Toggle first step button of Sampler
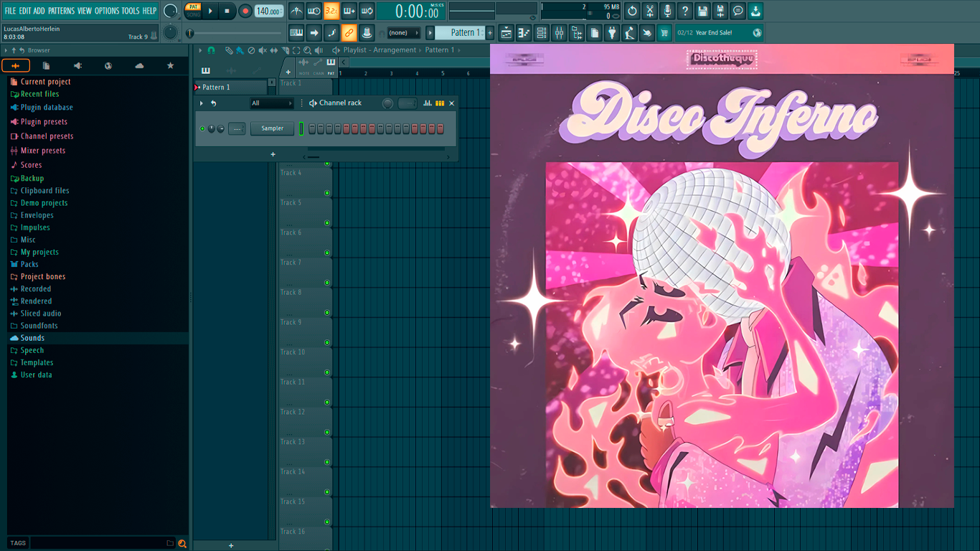The height and width of the screenshot is (551, 980). point(312,128)
